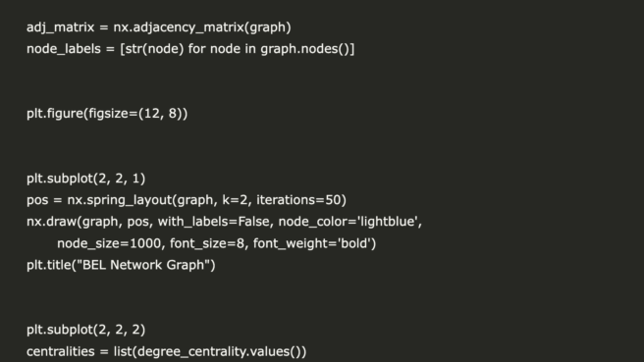Click nx.adjacency_matrix(graph) call
This screenshot has width=644, height=362.
[x=202, y=27]
